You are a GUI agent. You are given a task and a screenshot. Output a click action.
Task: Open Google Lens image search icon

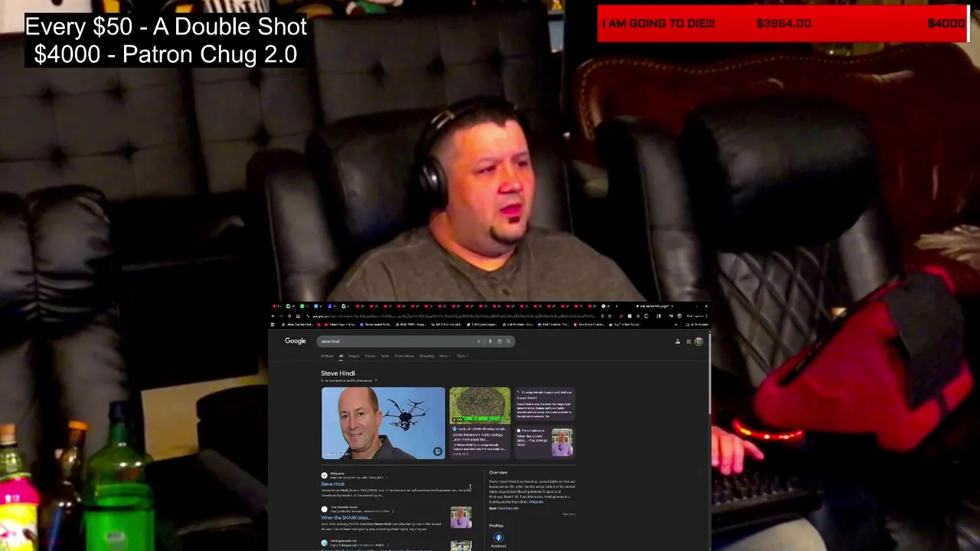coord(499,341)
